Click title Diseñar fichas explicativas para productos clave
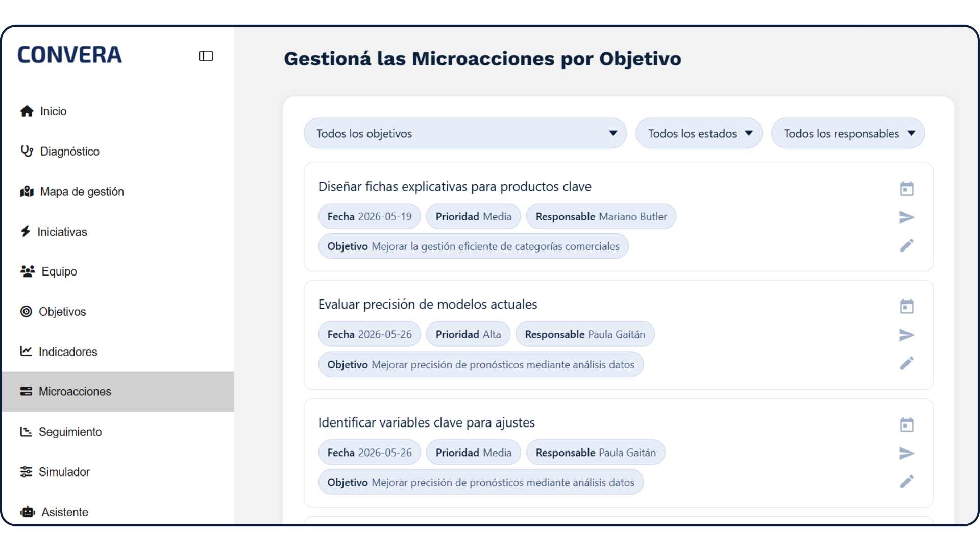This screenshot has width=980, height=551. [455, 187]
